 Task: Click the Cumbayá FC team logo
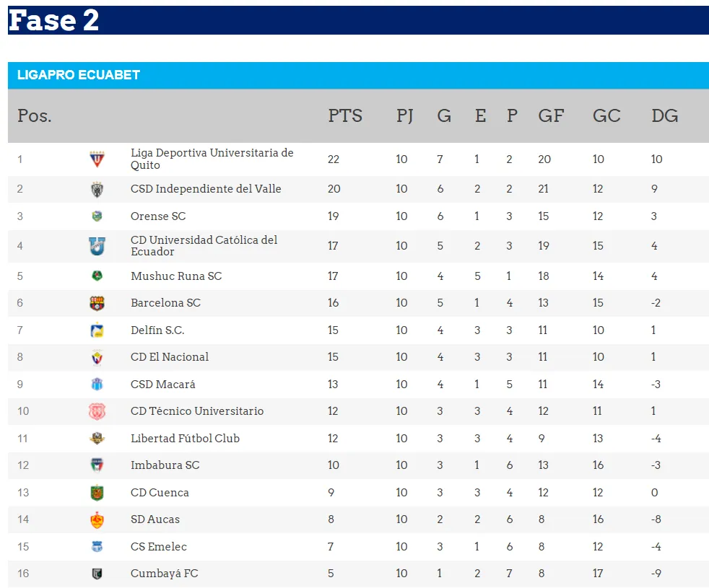click(x=97, y=574)
